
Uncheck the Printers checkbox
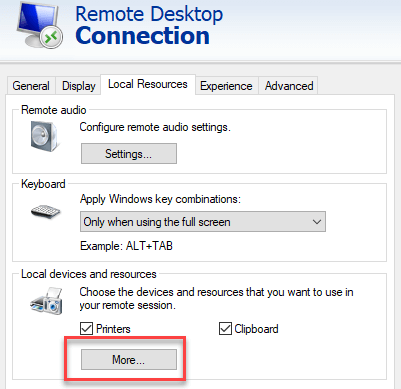point(86,329)
